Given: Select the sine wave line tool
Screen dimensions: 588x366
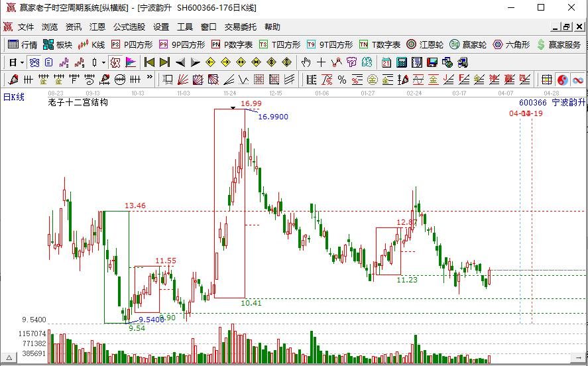Looking at the screenshot, I should 418,80.
